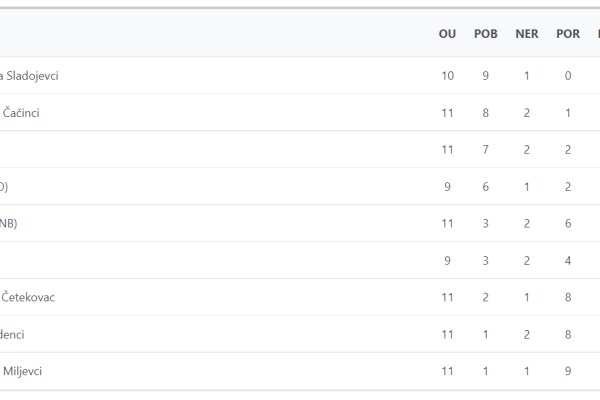Click the 8 wins cell in Čačinci row

486,113
